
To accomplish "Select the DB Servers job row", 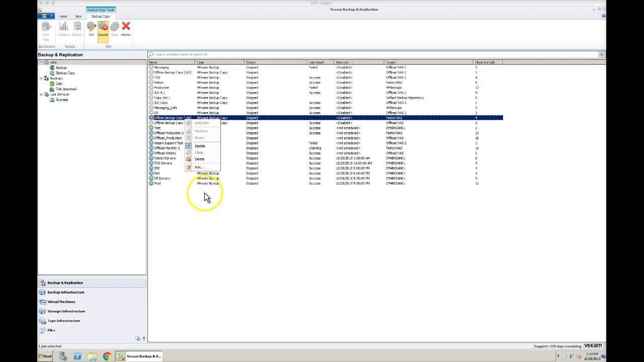I will point(326,178).
